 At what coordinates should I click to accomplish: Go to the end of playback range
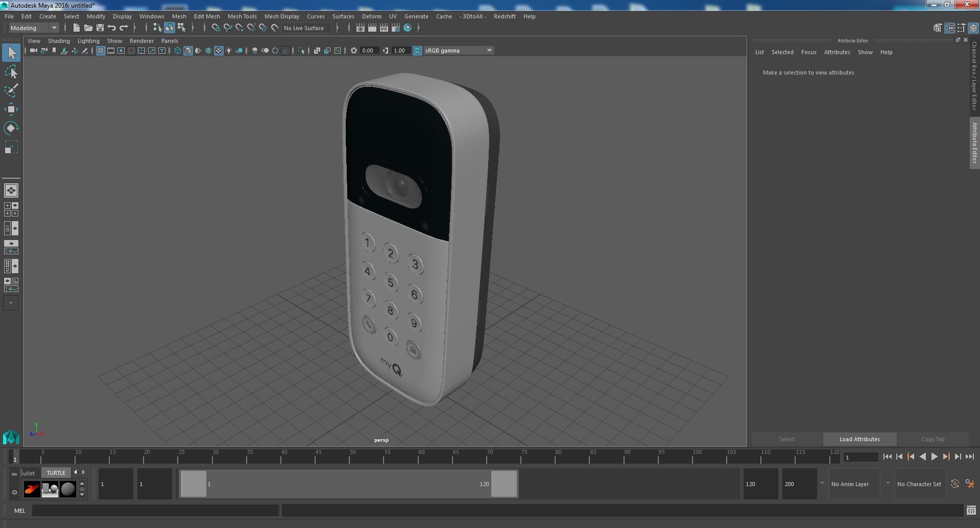coord(970,457)
